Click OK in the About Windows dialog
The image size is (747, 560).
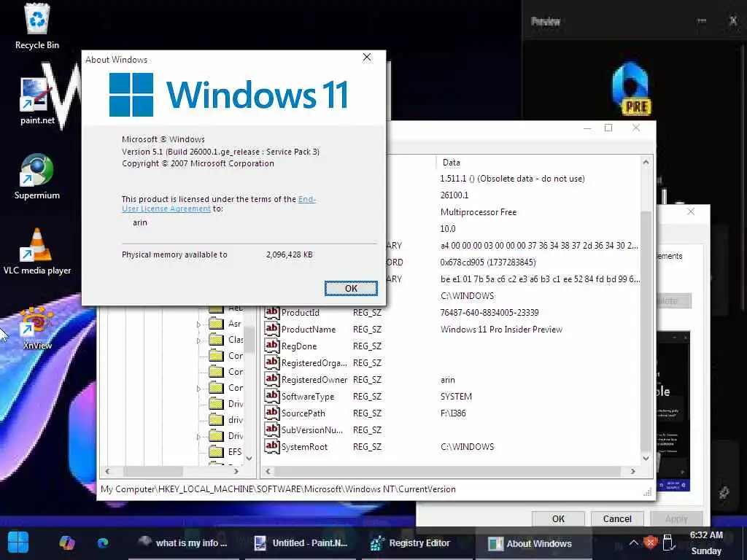point(351,288)
